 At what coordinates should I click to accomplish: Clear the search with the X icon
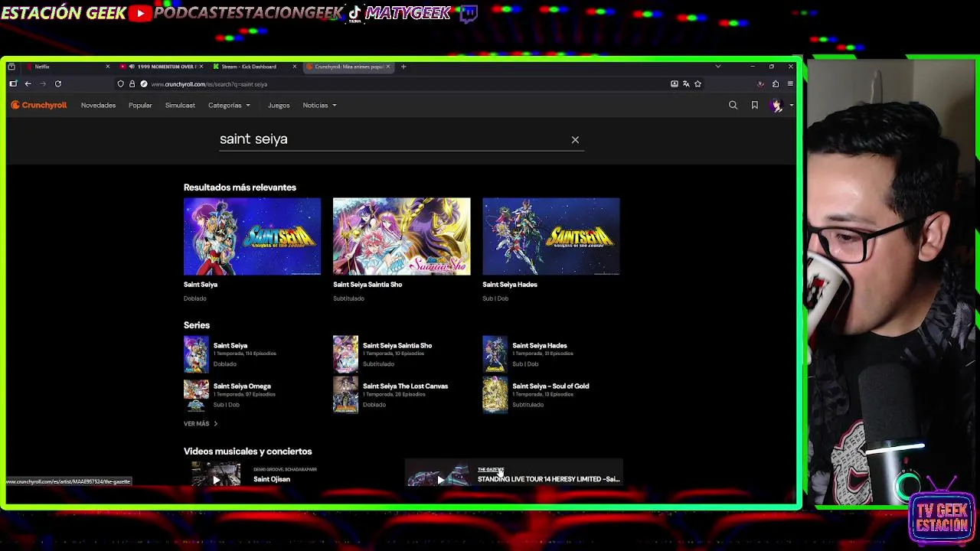pos(575,140)
